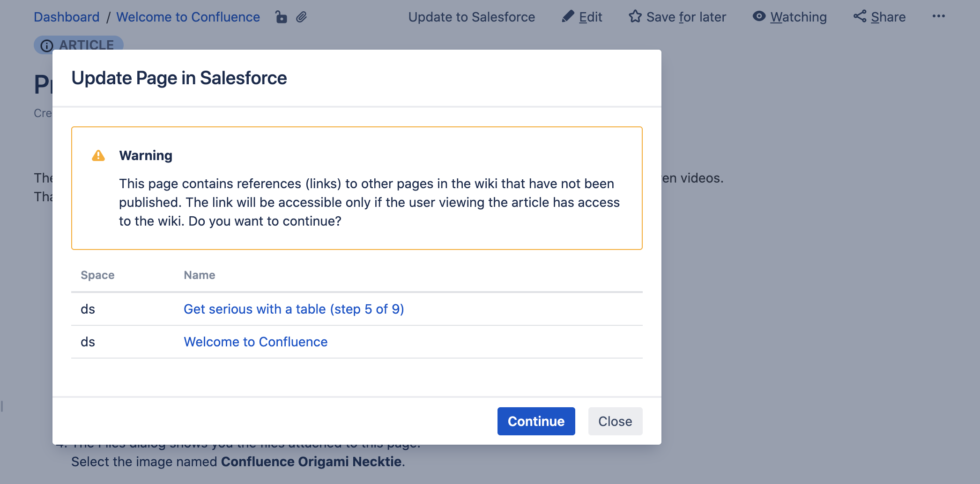
Task: Click the star Save for later icon
Action: [635, 17]
